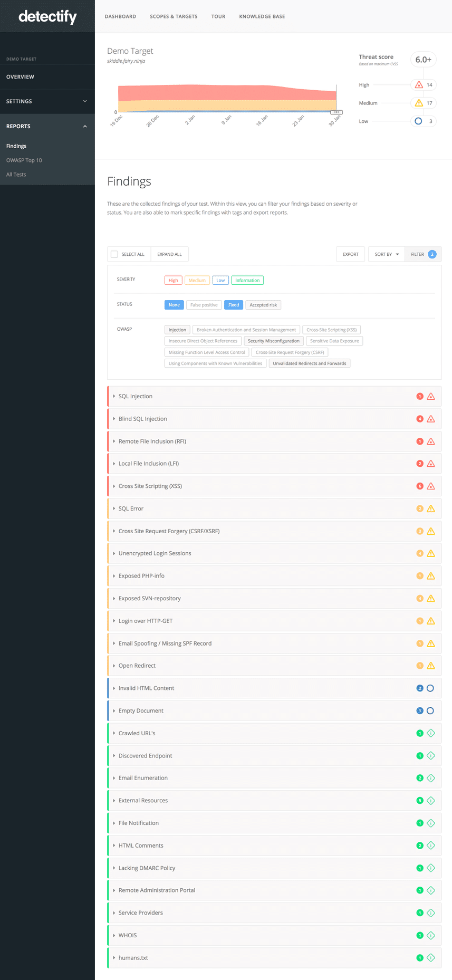452x980 pixels.
Task: Expand the File Notification finding
Action: (x=274, y=823)
